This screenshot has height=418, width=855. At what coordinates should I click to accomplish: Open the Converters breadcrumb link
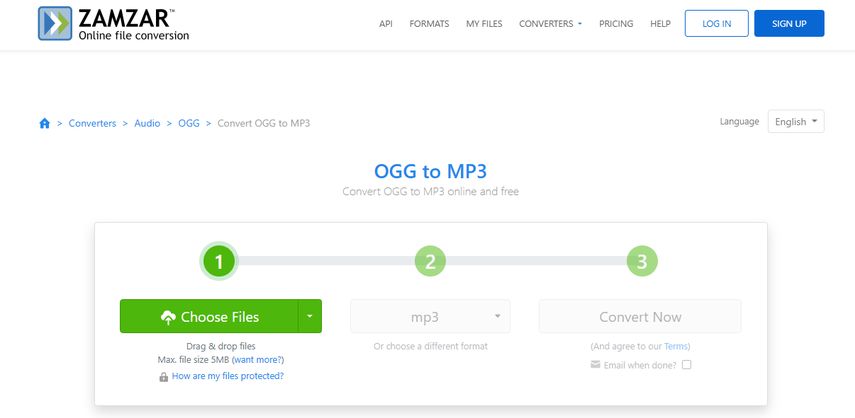pyautogui.click(x=92, y=124)
